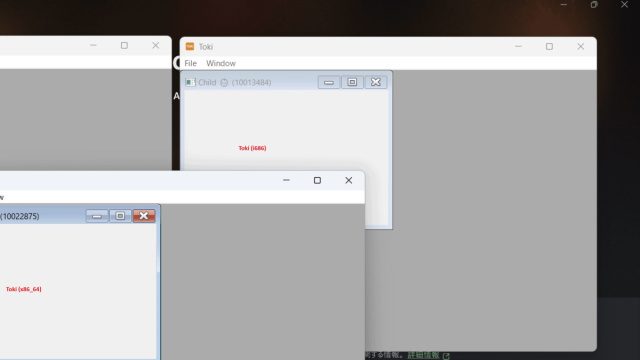Click the Child (10013484) title text
This screenshot has width=640, height=360.
235,82
